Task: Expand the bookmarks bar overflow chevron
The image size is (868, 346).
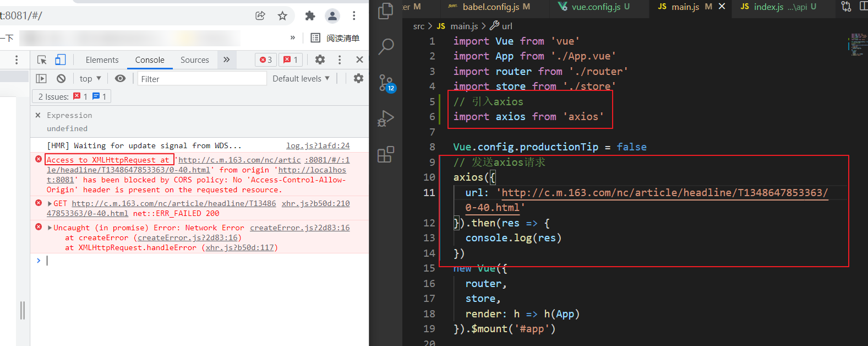Action: pyautogui.click(x=293, y=38)
